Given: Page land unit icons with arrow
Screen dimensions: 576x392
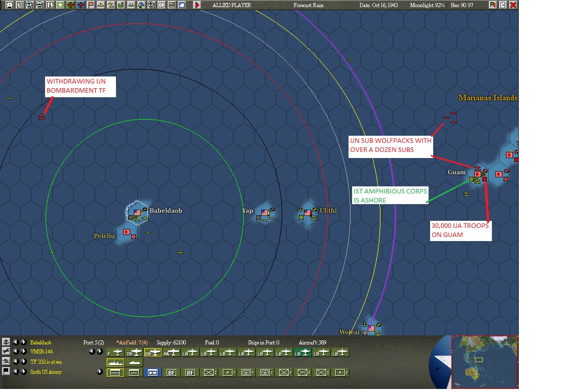Looking at the screenshot, I should pos(100,371).
